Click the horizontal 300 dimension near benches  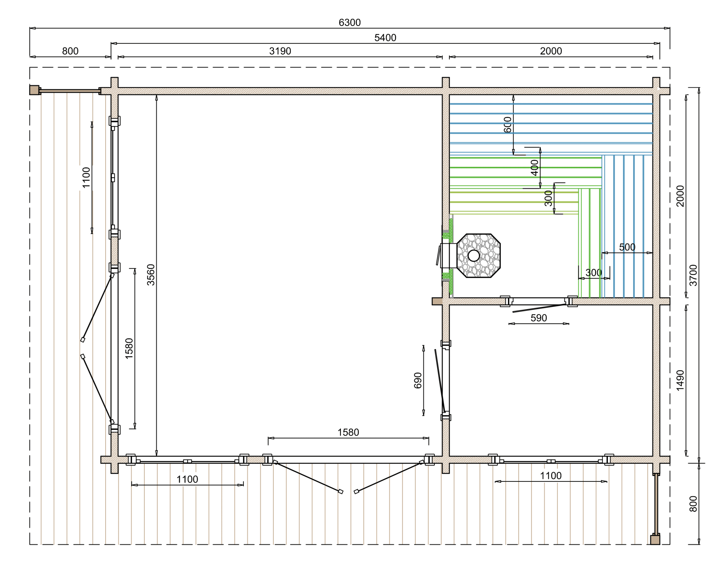593,273
